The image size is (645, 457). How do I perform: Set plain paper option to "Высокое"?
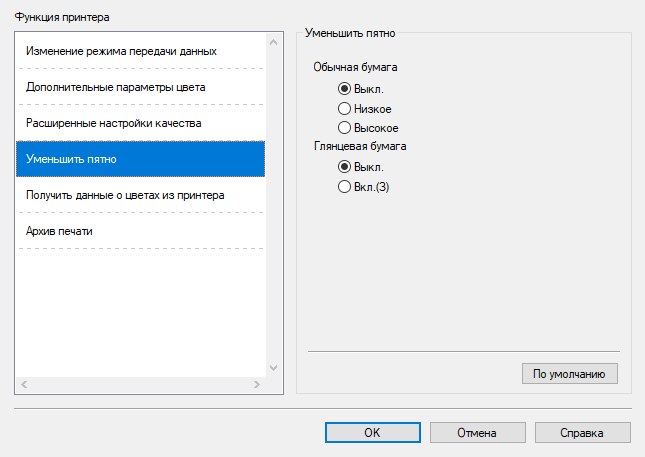coord(345,127)
